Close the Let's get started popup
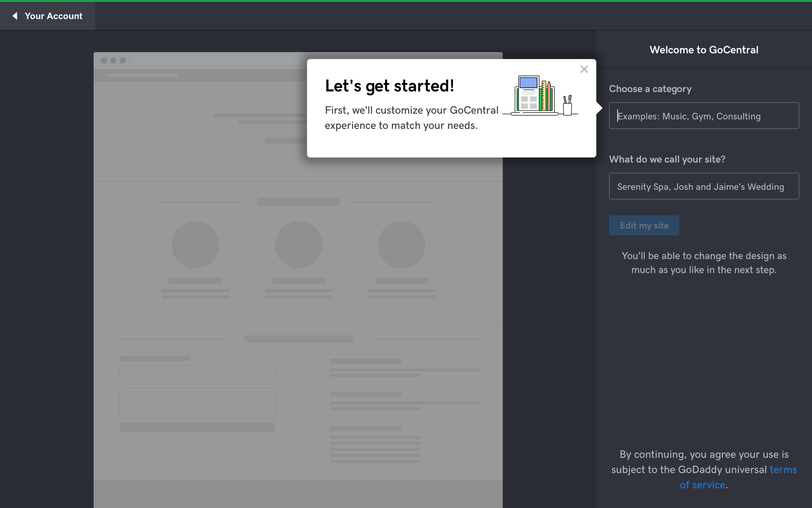Image resolution: width=812 pixels, height=508 pixels. [x=584, y=69]
